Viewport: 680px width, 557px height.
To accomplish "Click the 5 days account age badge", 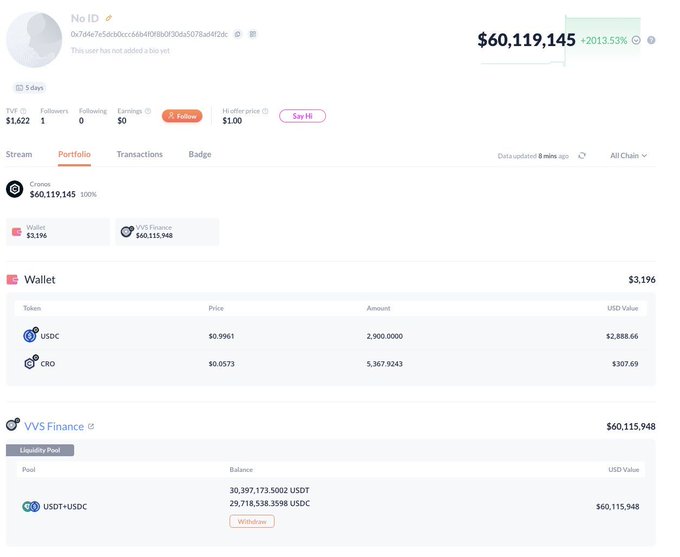I will pyautogui.click(x=30, y=88).
